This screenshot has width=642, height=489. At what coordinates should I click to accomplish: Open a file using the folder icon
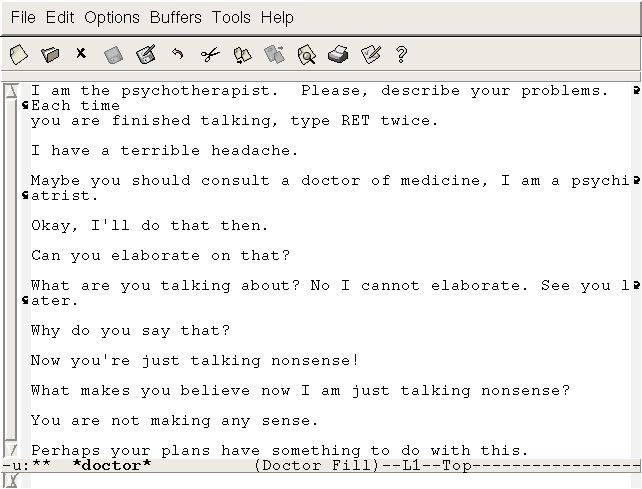pos(50,54)
